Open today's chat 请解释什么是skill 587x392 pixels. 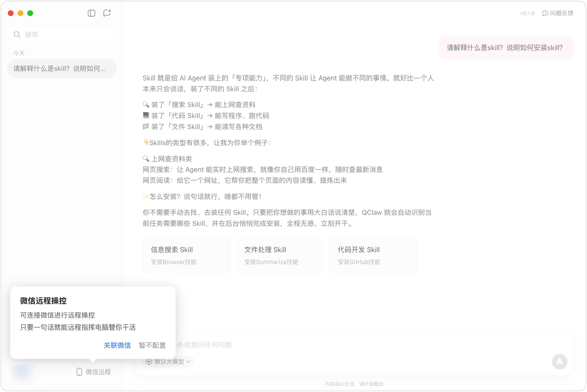(62, 68)
